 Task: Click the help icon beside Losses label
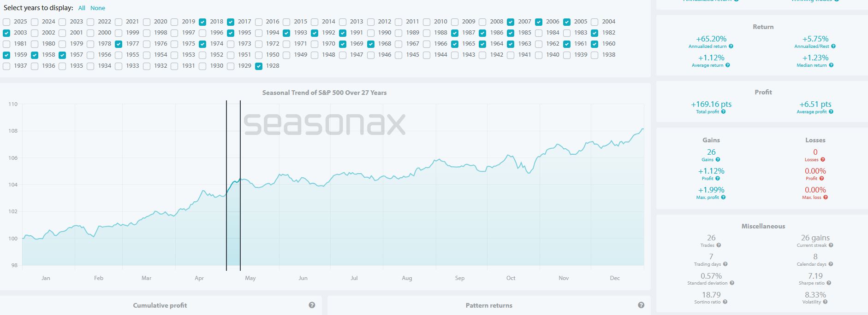coord(823,160)
